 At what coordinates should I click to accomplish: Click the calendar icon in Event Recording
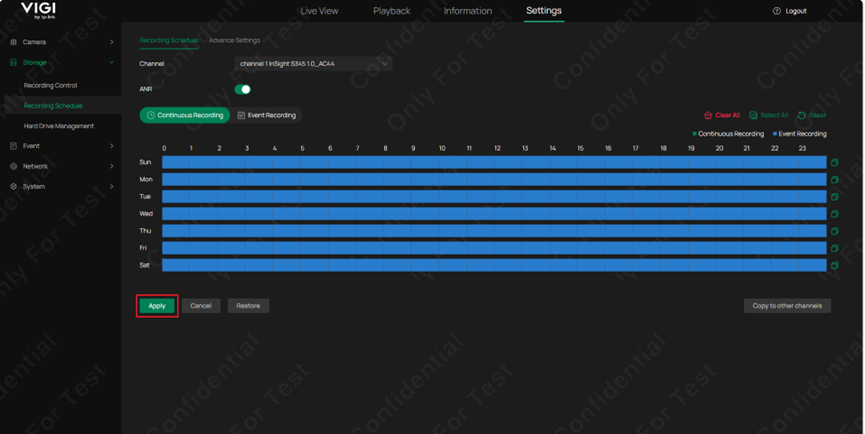point(241,115)
